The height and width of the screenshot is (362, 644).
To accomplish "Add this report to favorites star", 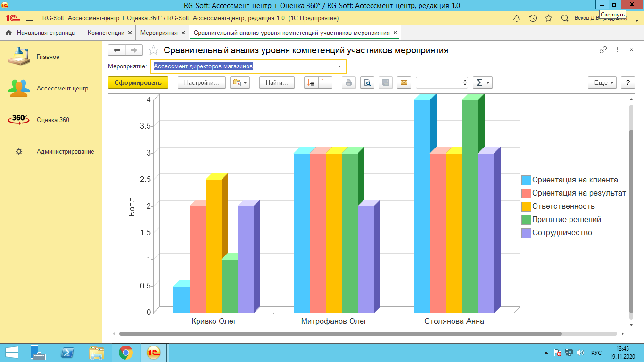I will [x=153, y=50].
